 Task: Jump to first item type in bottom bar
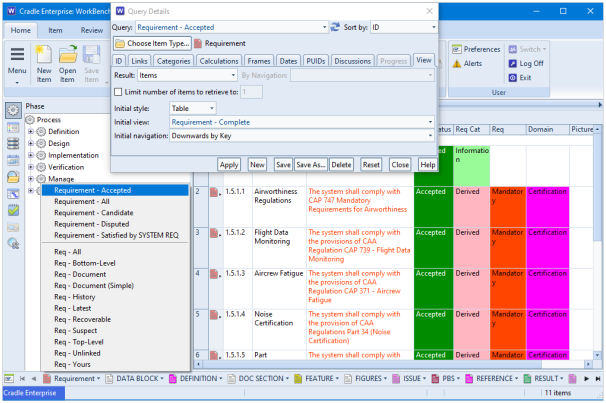click(22, 379)
